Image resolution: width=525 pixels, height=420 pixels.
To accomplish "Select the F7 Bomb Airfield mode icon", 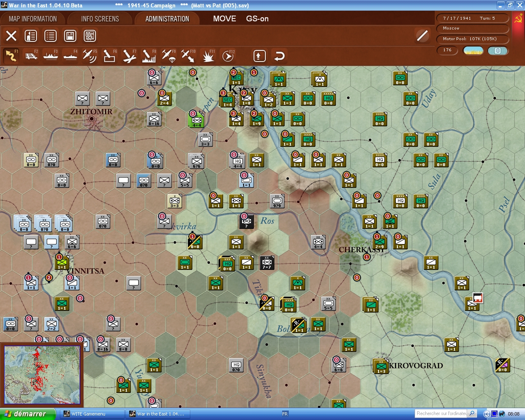I will click(x=129, y=56).
